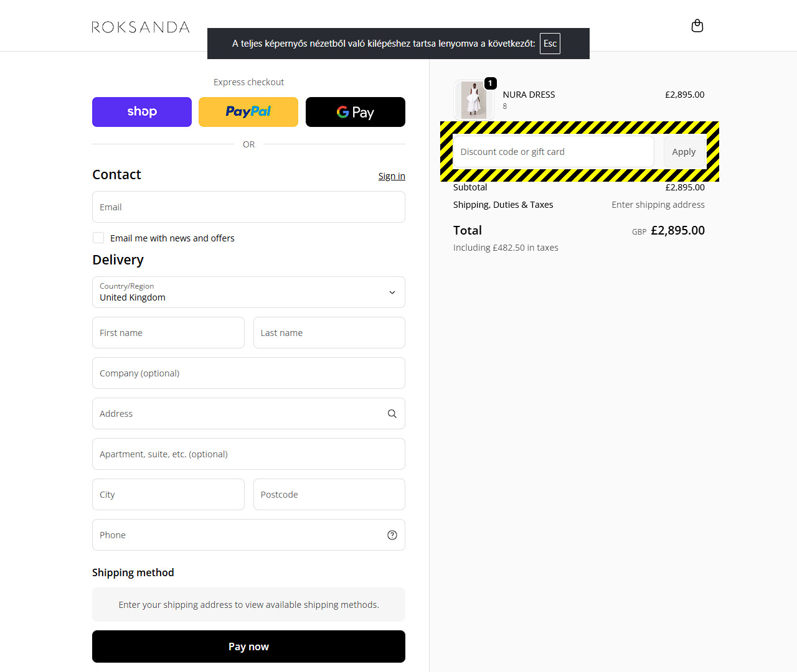797x672 pixels.
Task: Click the item quantity badge on product image
Action: click(490, 83)
